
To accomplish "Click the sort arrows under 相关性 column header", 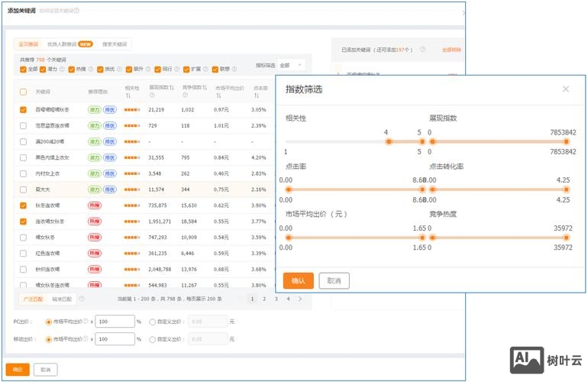I will click(128, 95).
